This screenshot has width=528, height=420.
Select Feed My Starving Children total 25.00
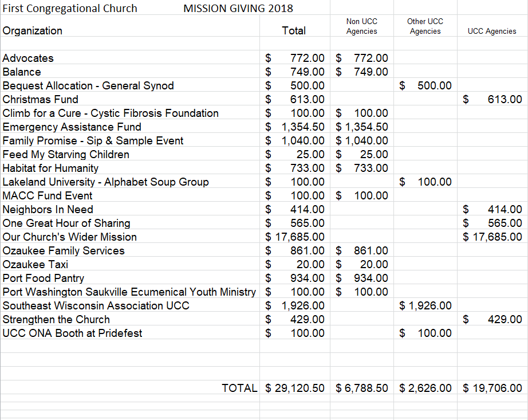coord(295,154)
